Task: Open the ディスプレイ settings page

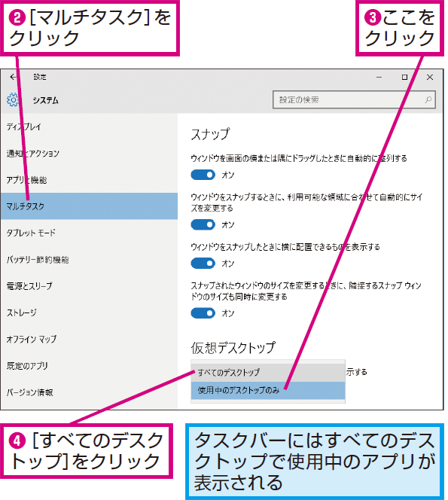Action: tap(89, 127)
